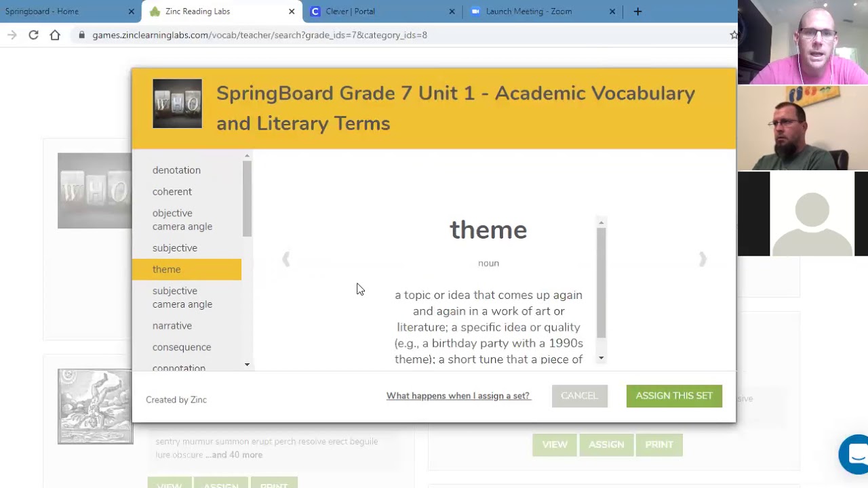Viewport: 868px width, 488px height.
Task: Click the top Zoom participant video
Action: (x=803, y=42)
